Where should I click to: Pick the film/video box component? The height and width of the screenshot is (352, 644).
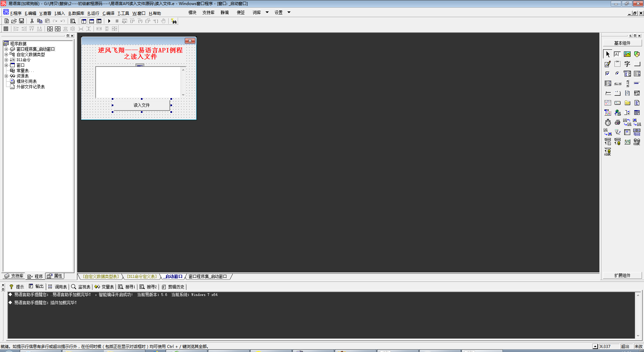[x=627, y=93]
